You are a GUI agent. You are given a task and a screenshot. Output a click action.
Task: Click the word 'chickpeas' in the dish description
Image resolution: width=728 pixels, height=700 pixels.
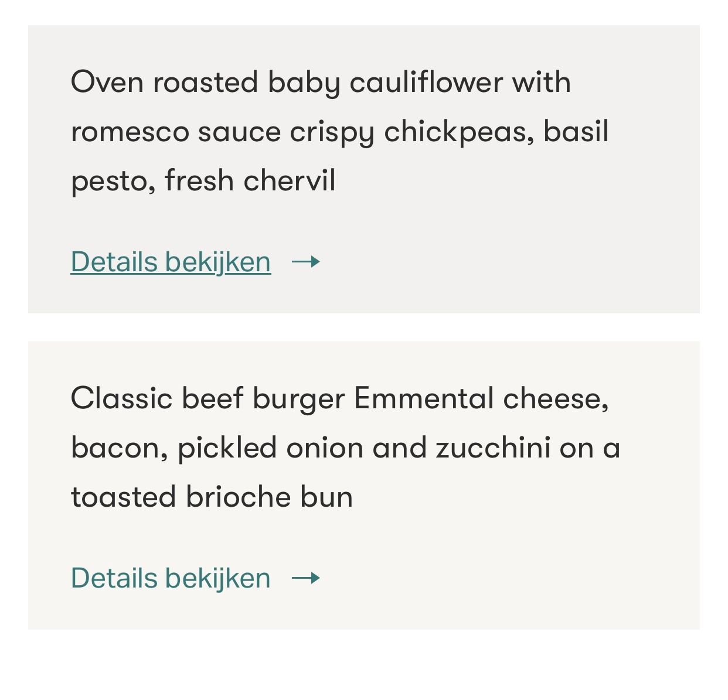point(459,131)
